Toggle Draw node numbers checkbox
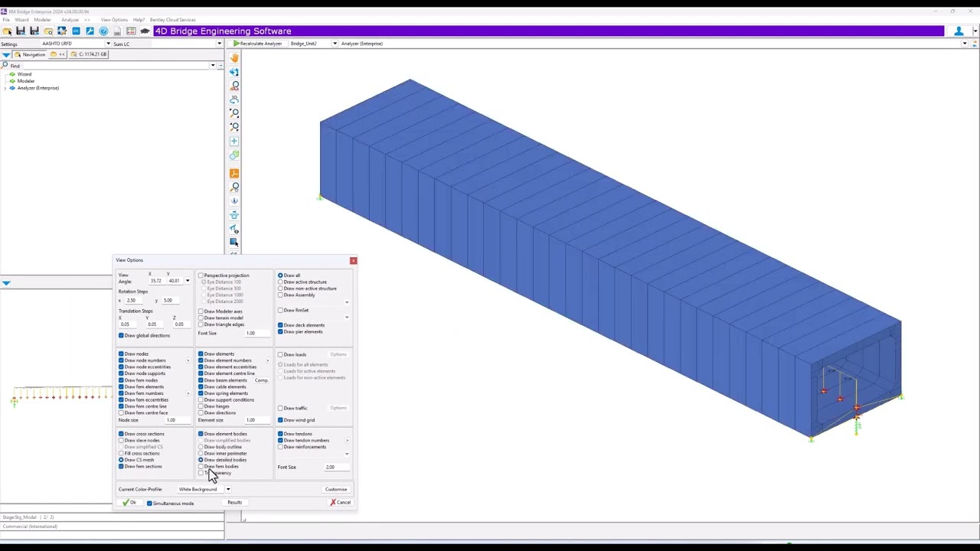This screenshot has height=551, width=980. click(121, 360)
